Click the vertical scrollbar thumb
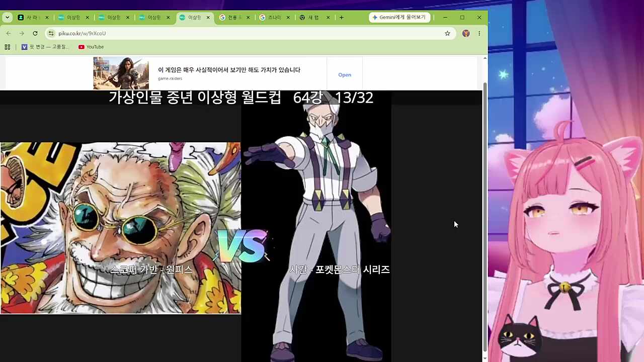644x362 pixels. [x=485, y=216]
